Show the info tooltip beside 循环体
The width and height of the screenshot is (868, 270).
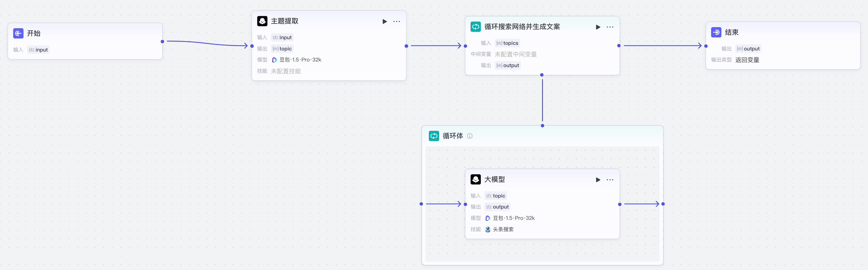tap(470, 136)
